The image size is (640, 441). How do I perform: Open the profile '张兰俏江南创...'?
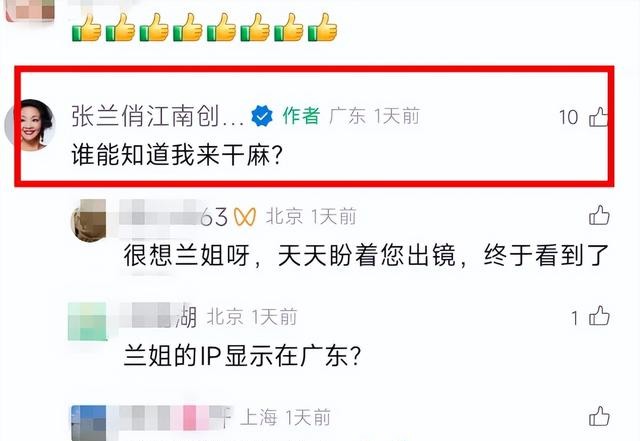click(158, 116)
